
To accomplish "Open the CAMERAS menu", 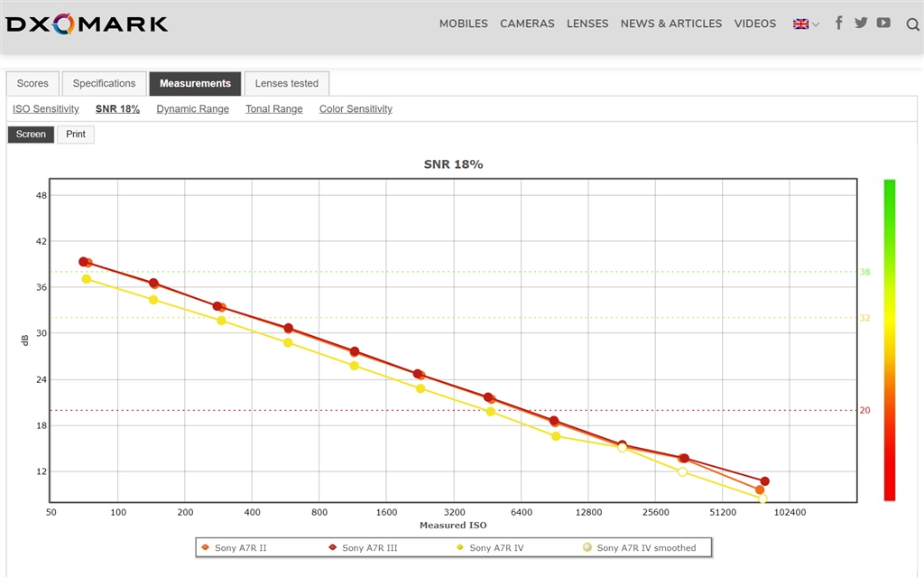I will point(527,23).
